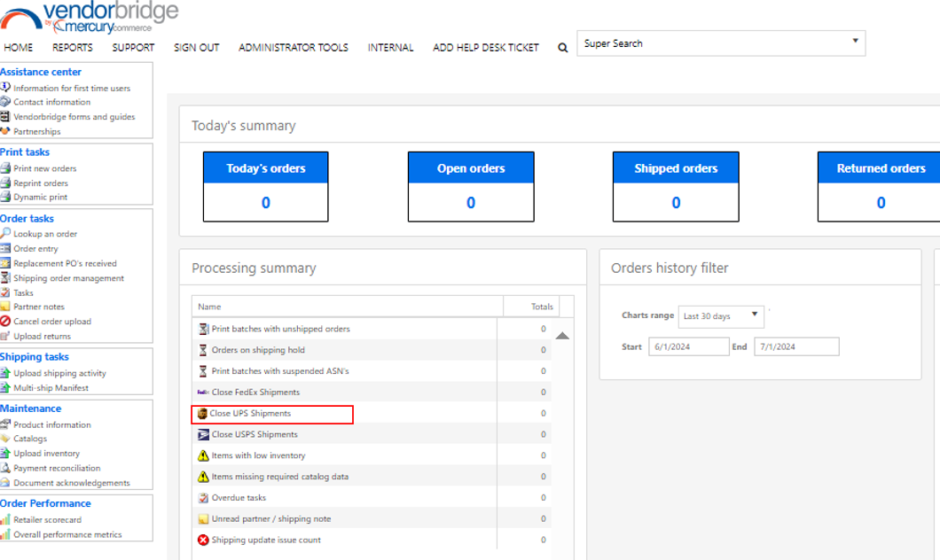Click the Start date input field
Screen dimensions: 940x560
click(x=689, y=346)
